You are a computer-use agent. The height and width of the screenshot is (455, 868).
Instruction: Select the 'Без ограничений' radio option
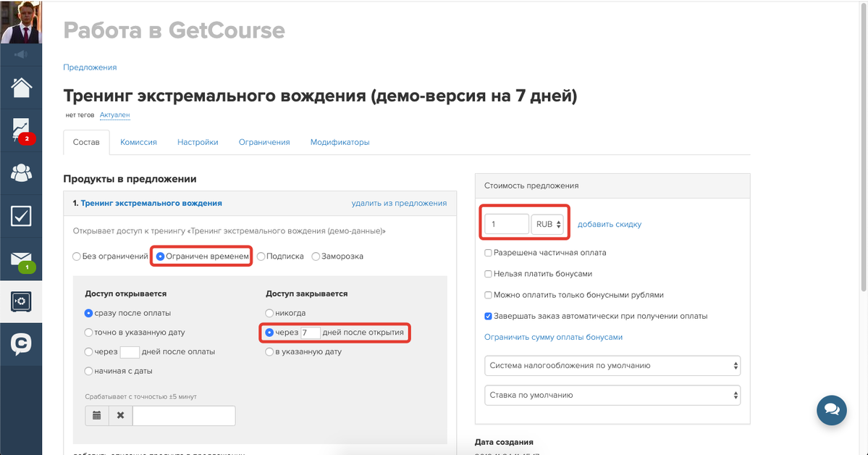point(77,256)
